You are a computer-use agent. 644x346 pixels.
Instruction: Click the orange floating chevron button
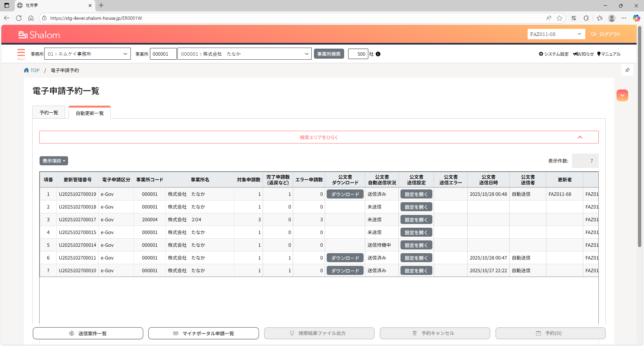coord(622,95)
